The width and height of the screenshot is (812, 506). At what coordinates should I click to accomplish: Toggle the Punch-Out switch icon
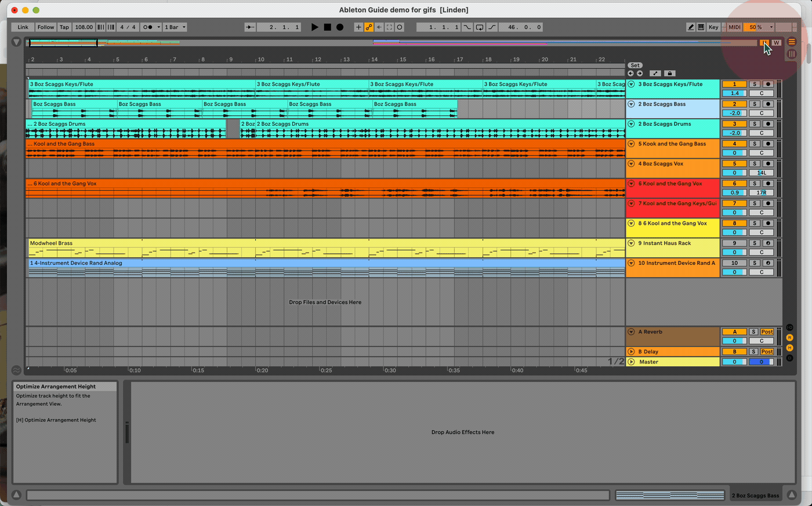point(492,27)
